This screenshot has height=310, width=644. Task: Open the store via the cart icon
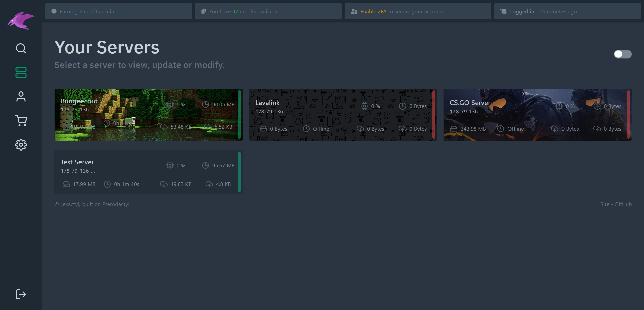click(x=21, y=120)
